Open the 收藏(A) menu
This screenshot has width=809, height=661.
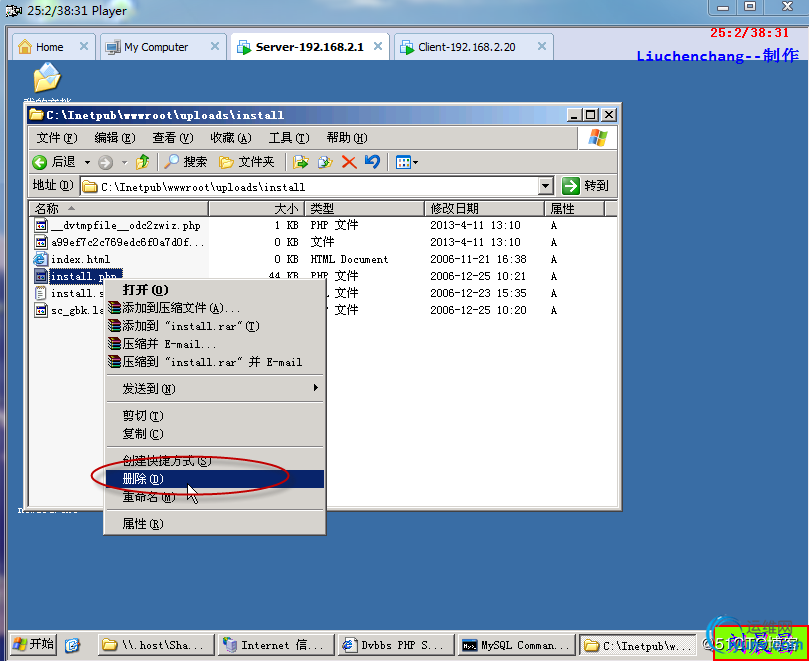pyautogui.click(x=231, y=138)
